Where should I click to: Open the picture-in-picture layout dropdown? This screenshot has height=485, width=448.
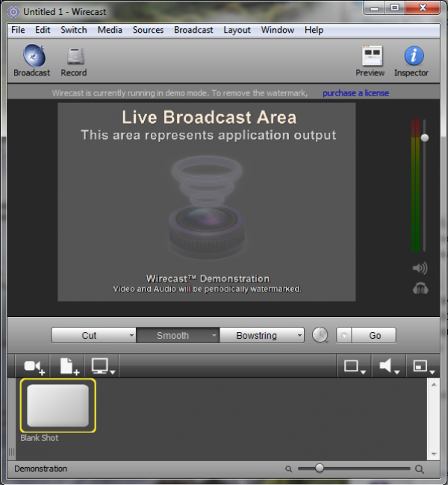[x=423, y=366]
